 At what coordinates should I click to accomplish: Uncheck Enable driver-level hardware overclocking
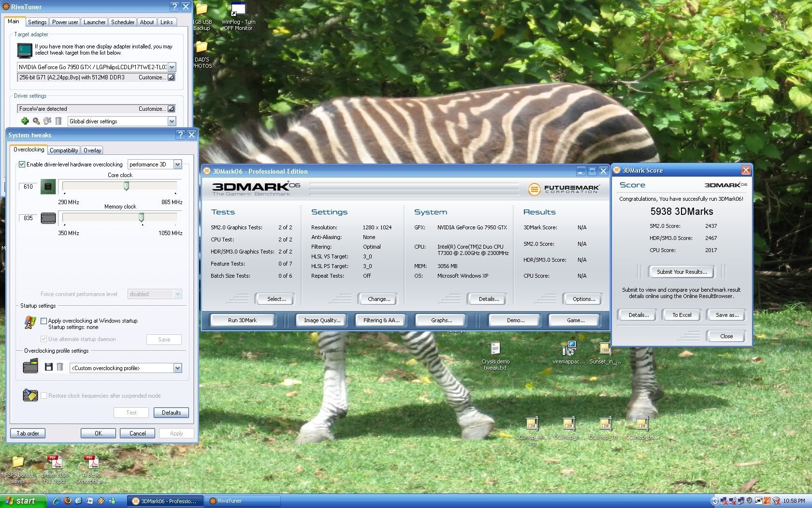click(x=22, y=164)
